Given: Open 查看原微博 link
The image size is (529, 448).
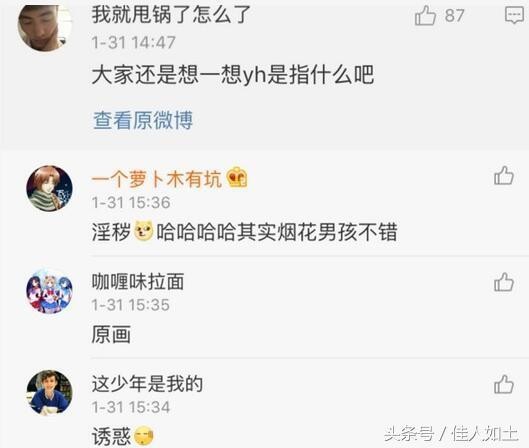Looking at the screenshot, I should tap(143, 120).
